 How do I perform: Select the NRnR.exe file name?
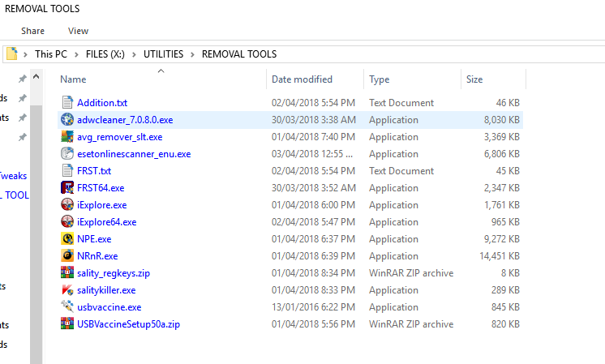(97, 256)
